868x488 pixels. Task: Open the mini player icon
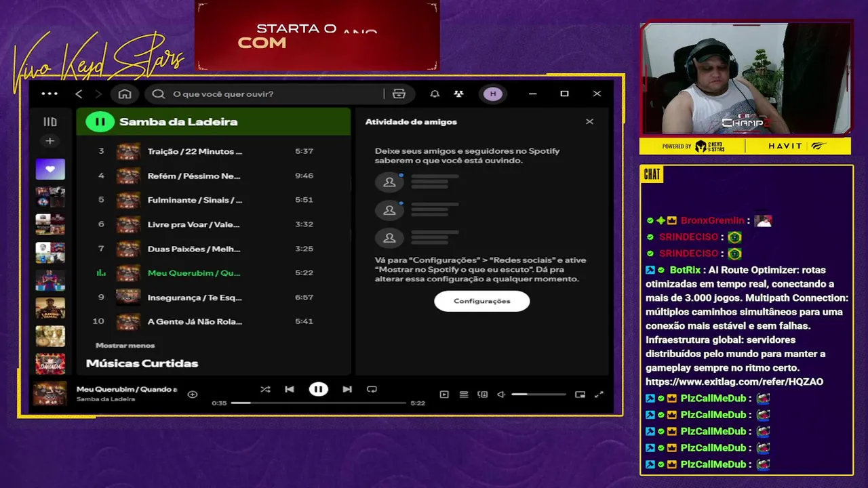(x=580, y=394)
